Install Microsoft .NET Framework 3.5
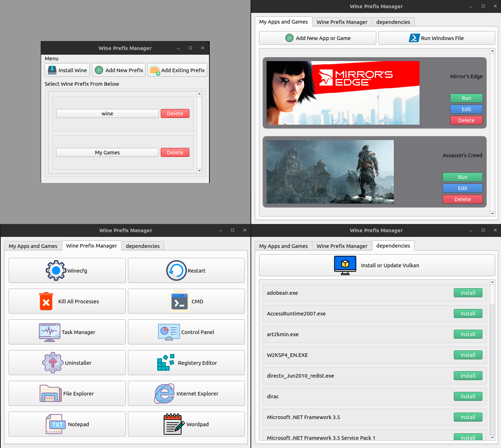This screenshot has width=501, height=448. [468, 417]
